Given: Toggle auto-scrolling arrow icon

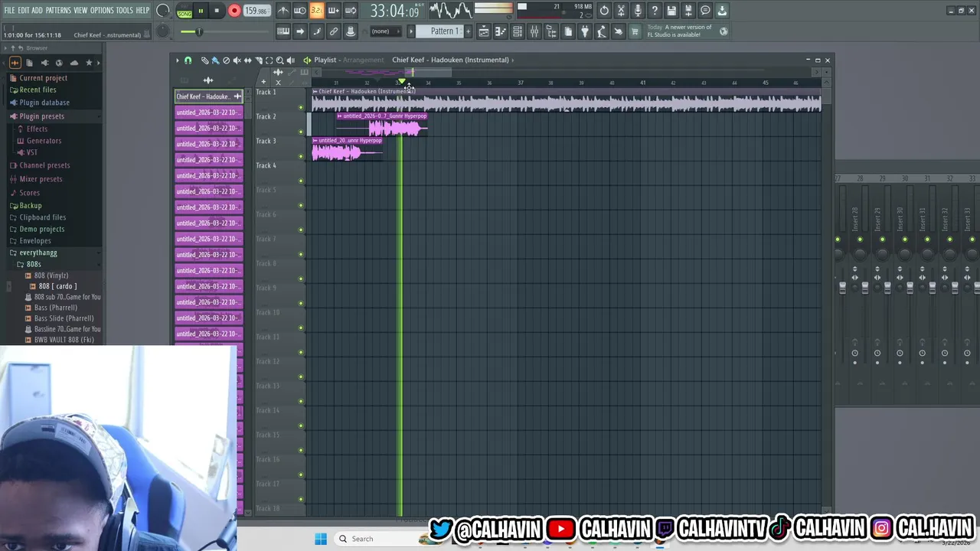Looking at the screenshot, I should click(300, 31).
